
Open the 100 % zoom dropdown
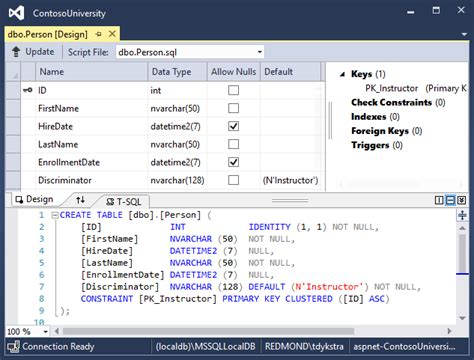click(45, 331)
